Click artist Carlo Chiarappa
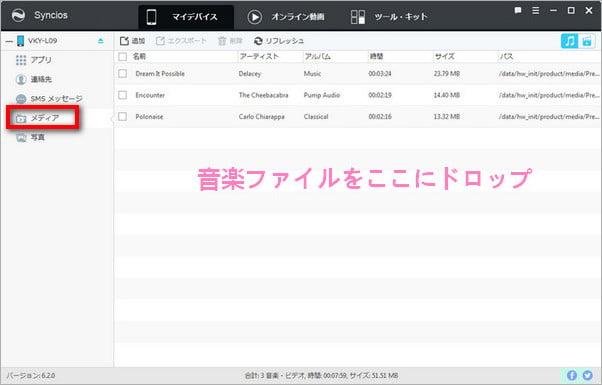The width and height of the screenshot is (602, 385). click(261, 117)
